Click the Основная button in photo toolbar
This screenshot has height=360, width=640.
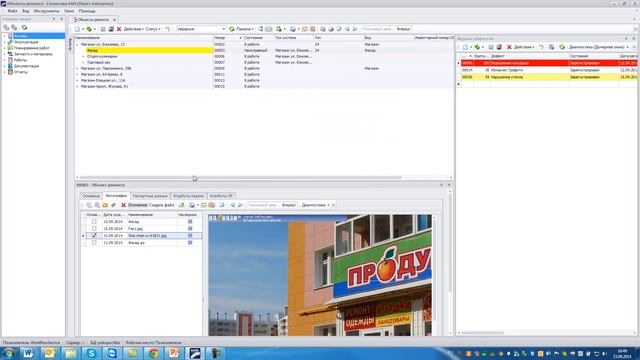click(138, 205)
